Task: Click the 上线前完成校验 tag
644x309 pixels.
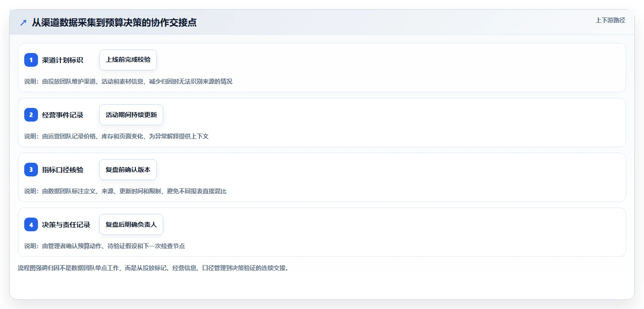Action: point(128,60)
